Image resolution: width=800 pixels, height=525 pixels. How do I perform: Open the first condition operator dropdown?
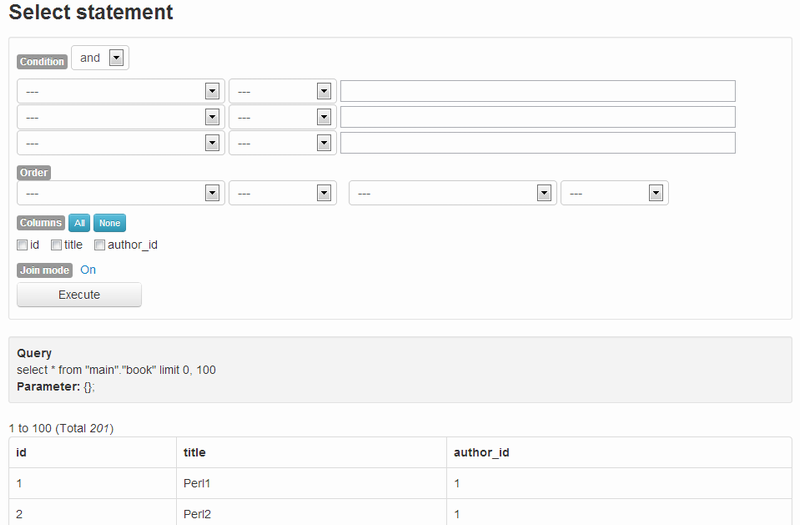(281, 91)
